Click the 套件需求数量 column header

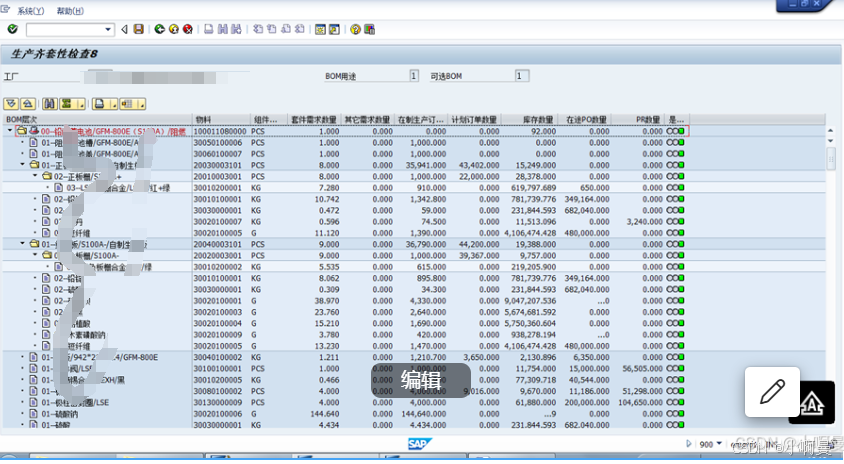pos(313,119)
